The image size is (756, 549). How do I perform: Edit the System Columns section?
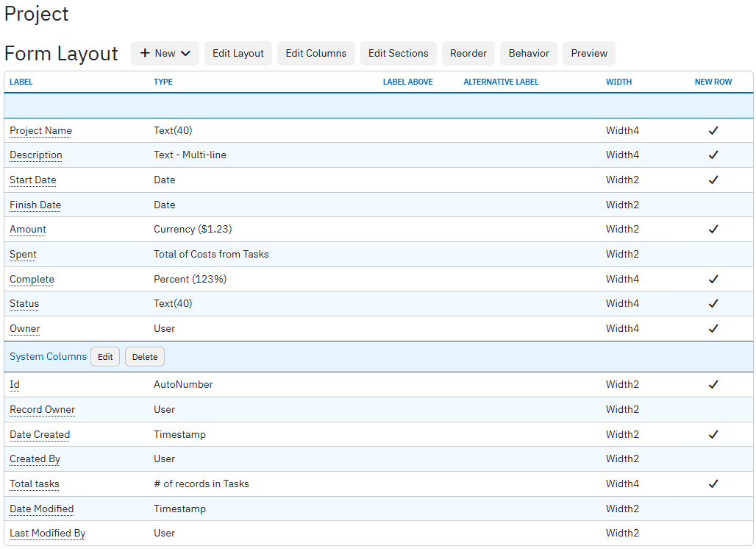[x=105, y=357]
